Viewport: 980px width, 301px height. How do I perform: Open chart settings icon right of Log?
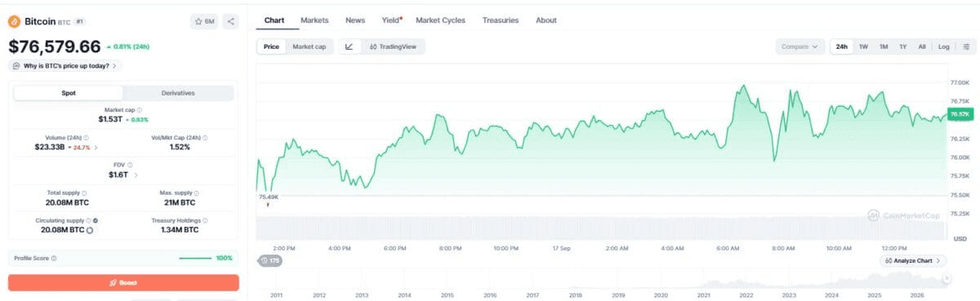coord(965,46)
